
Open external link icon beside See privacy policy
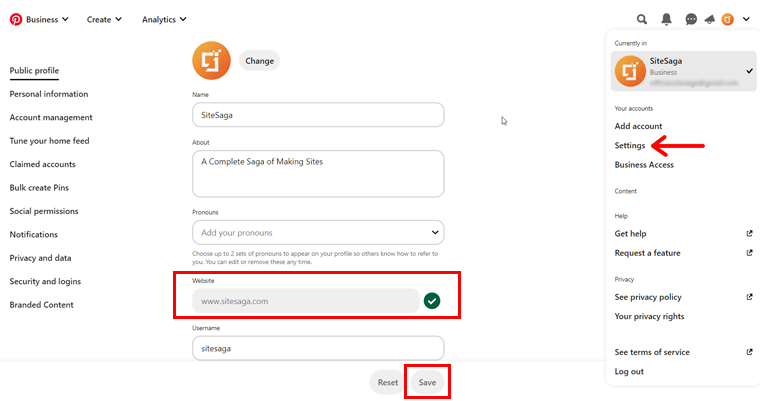point(749,297)
